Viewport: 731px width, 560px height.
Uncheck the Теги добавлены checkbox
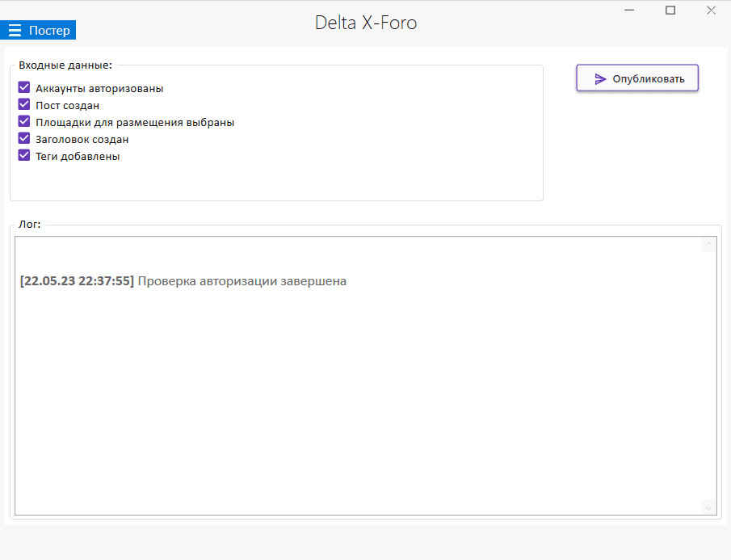pos(24,156)
